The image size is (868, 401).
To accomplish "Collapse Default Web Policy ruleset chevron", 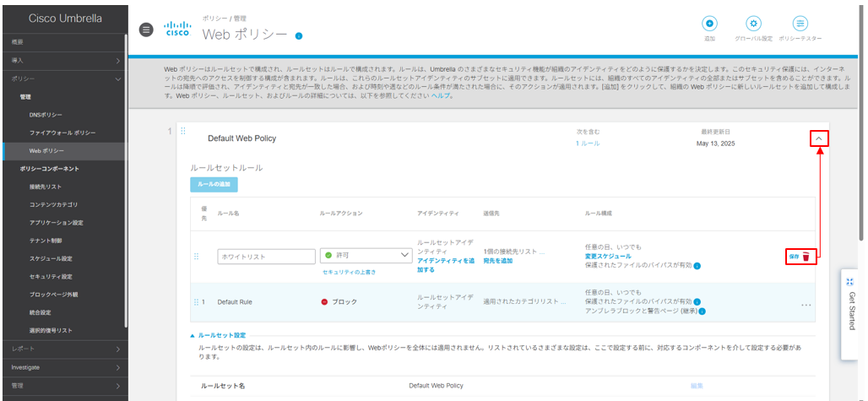I will pyautogui.click(x=819, y=138).
